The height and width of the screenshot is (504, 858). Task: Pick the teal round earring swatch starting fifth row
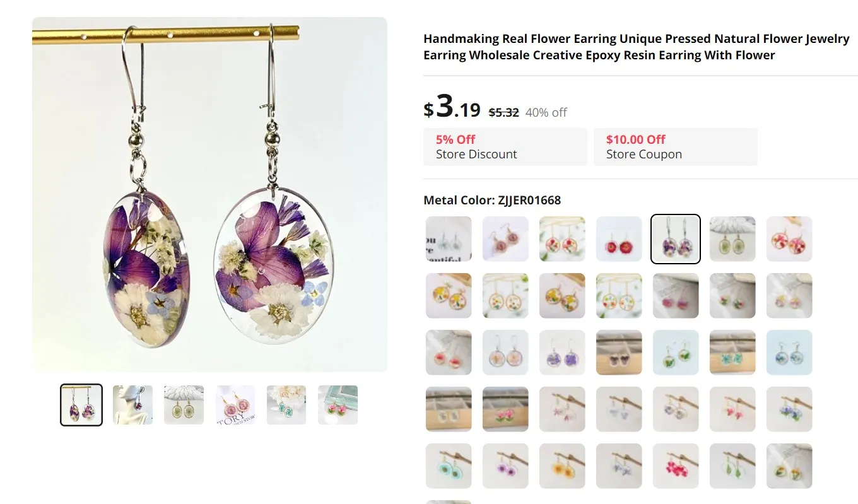[449, 466]
